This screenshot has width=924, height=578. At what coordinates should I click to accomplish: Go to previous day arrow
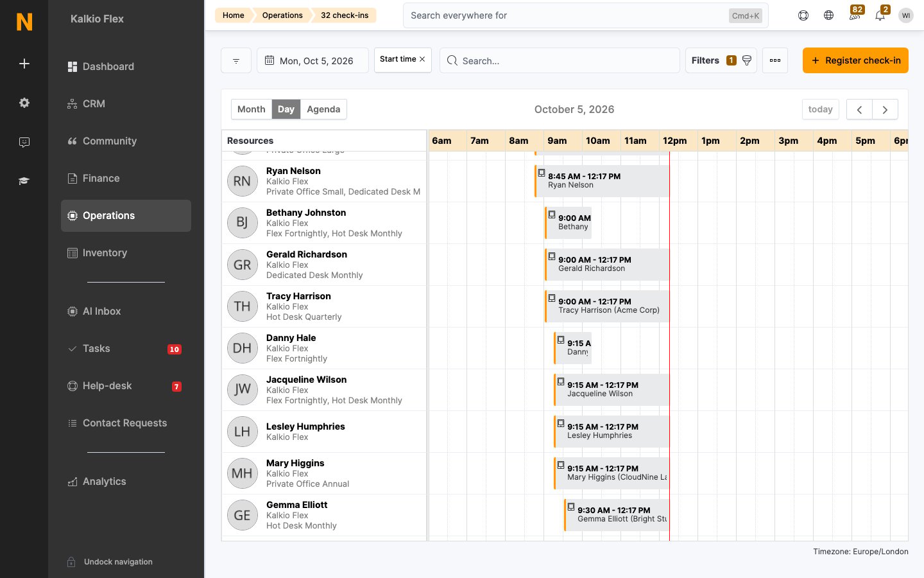tap(859, 109)
